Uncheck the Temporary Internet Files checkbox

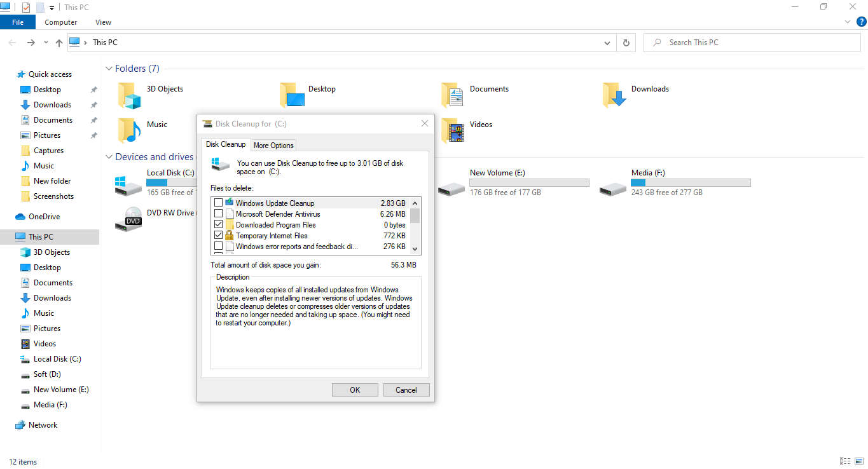(x=219, y=235)
